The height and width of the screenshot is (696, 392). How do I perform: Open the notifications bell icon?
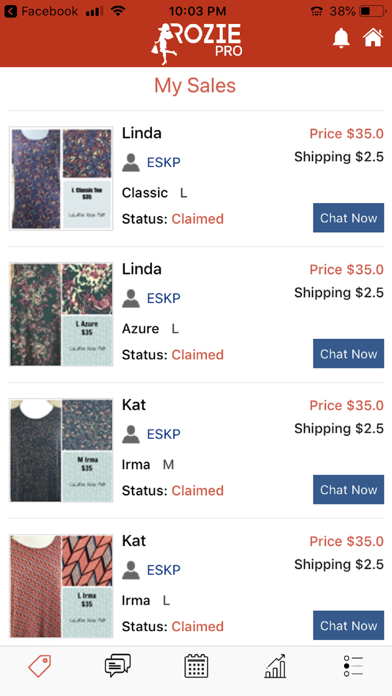click(341, 38)
